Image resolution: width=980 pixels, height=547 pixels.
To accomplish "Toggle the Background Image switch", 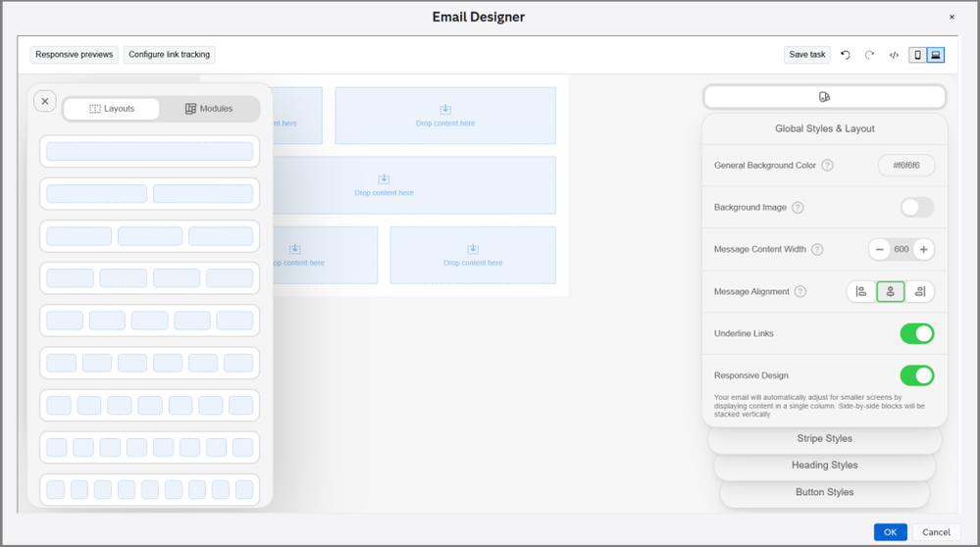I will pyautogui.click(x=917, y=207).
